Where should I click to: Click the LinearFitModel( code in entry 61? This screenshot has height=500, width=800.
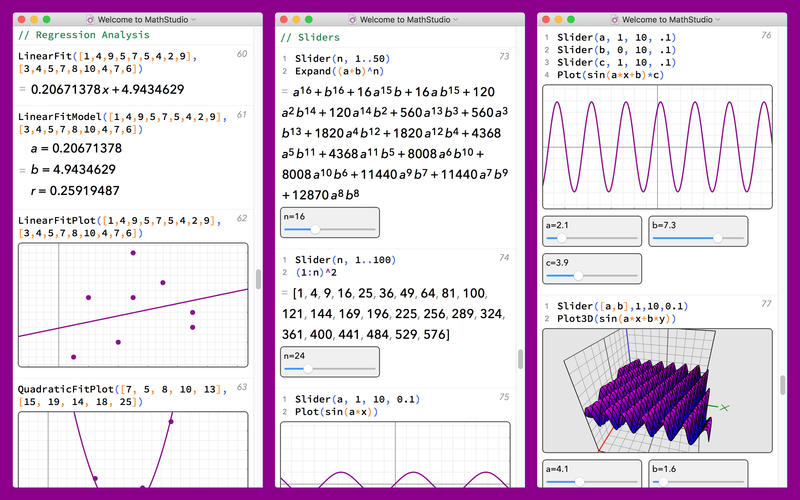click(x=122, y=123)
